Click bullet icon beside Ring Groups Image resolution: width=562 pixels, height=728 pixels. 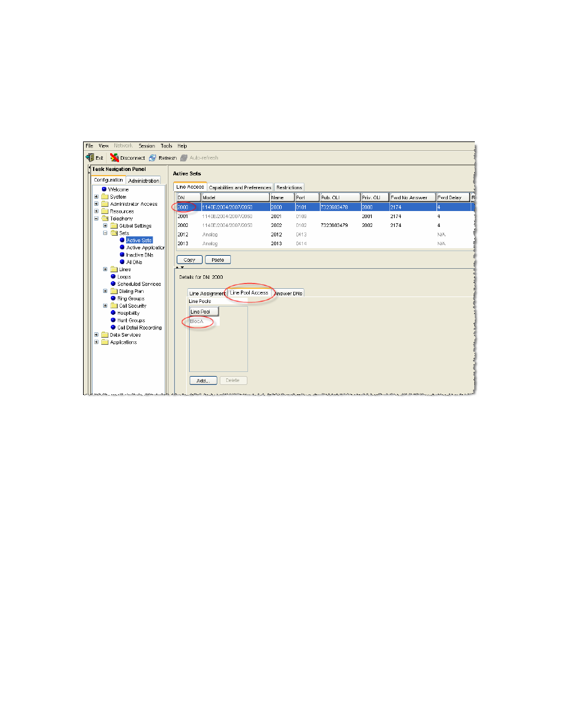point(113,298)
